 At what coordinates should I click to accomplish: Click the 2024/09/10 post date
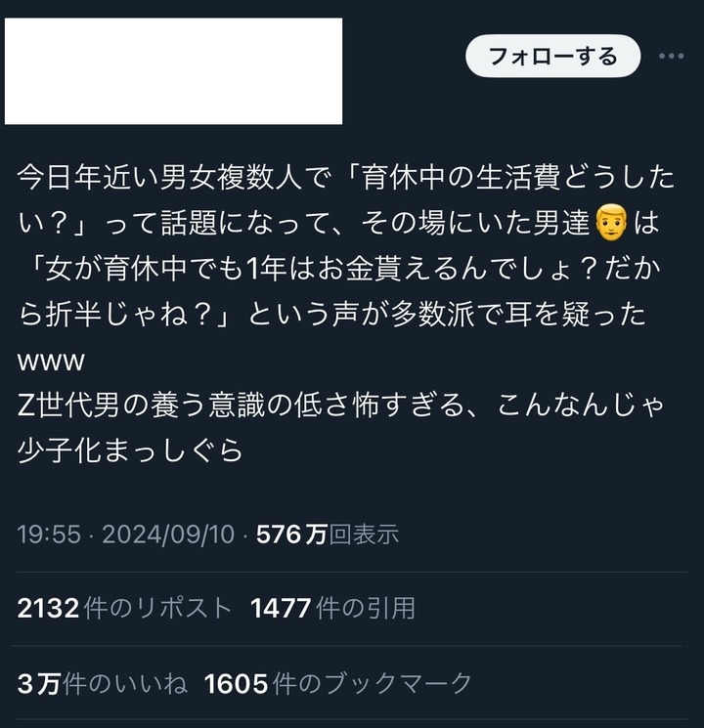point(168,534)
